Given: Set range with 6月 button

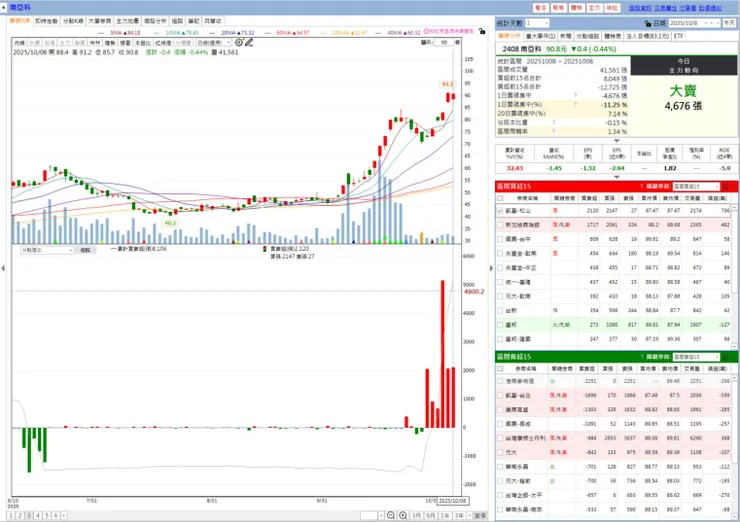Looking at the screenshot, I should 430,515.
